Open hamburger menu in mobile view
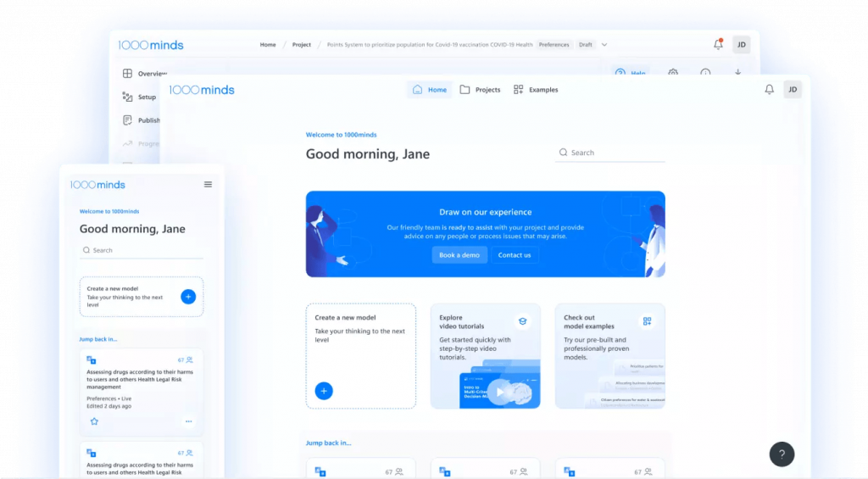Image resolution: width=868 pixels, height=479 pixels. pos(209,185)
